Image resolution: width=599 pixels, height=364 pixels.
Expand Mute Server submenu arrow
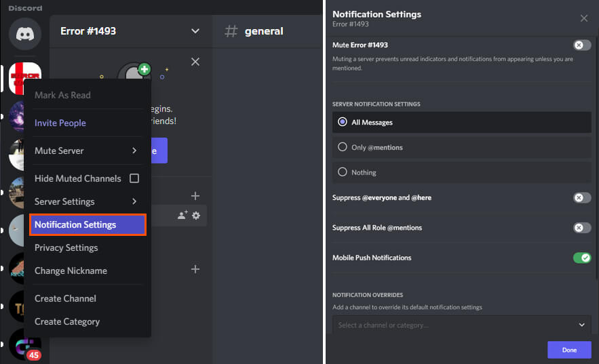tap(134, 150)
